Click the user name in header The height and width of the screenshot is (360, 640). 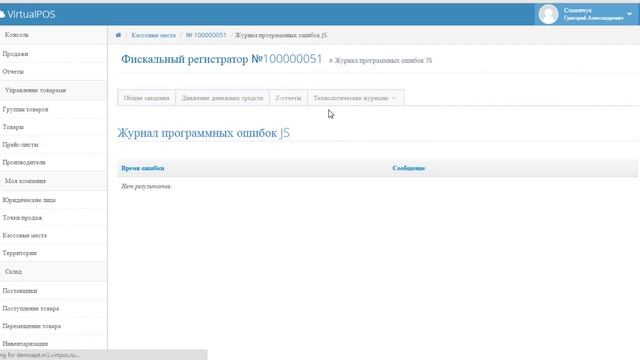(x=593, y=14)
